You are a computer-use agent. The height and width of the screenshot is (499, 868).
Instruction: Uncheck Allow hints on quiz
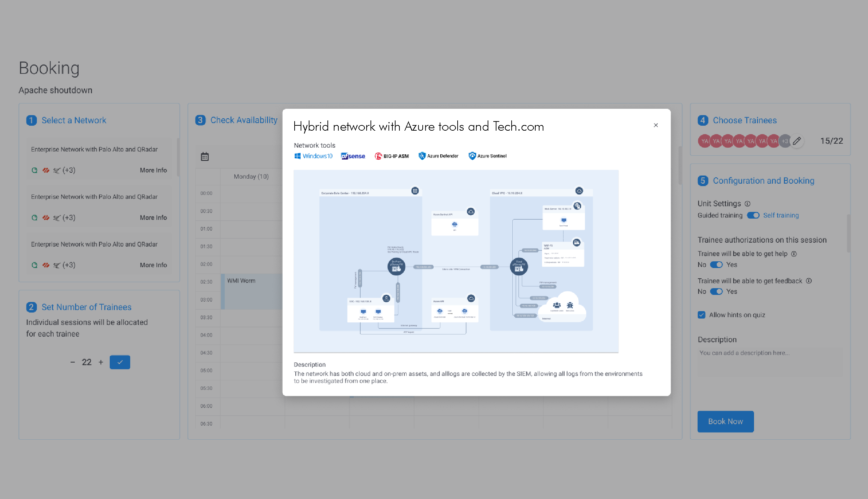[701, 315]
